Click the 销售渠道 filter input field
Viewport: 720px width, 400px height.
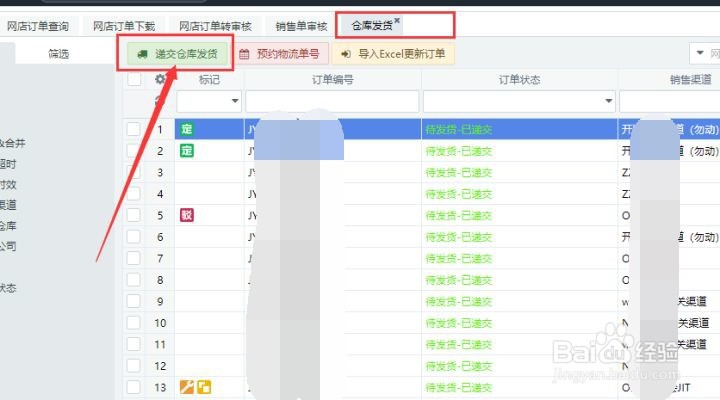[x=669, y=101]
